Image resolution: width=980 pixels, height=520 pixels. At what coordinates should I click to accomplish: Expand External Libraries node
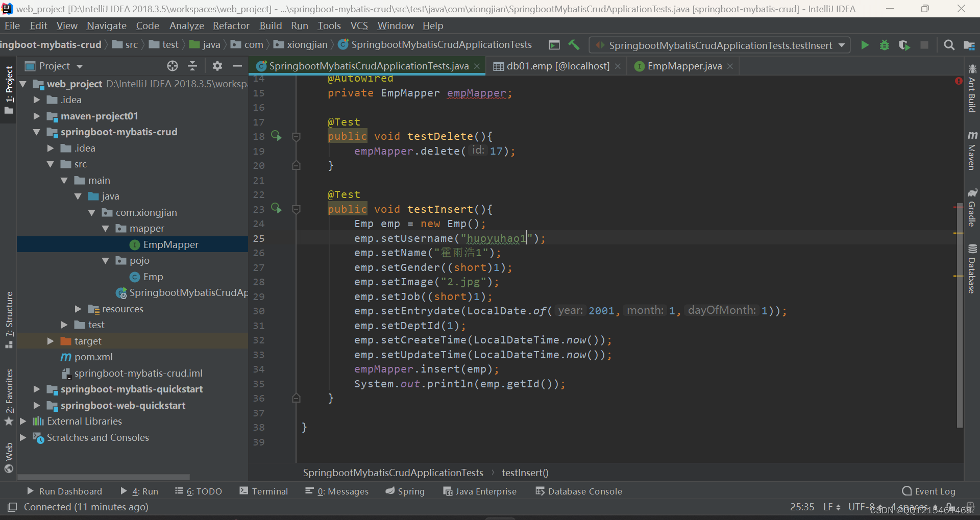(23, 421)
